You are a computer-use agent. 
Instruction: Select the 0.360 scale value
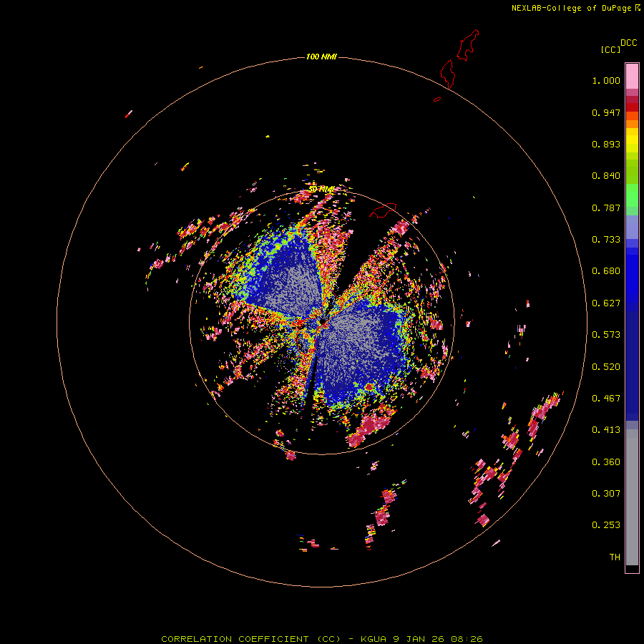pyautogui.click(x=606, y=462)
